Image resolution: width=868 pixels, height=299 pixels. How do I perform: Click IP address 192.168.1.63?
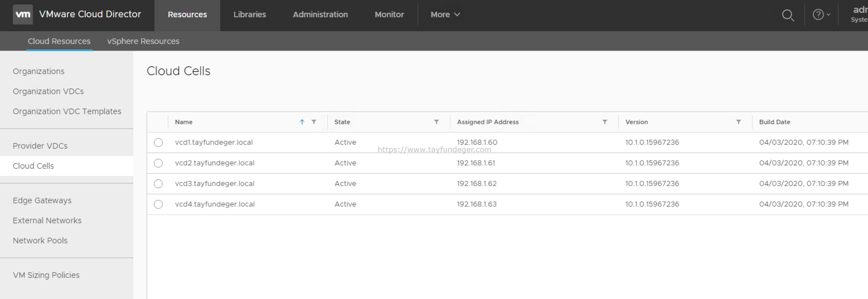tap(476, 204)
